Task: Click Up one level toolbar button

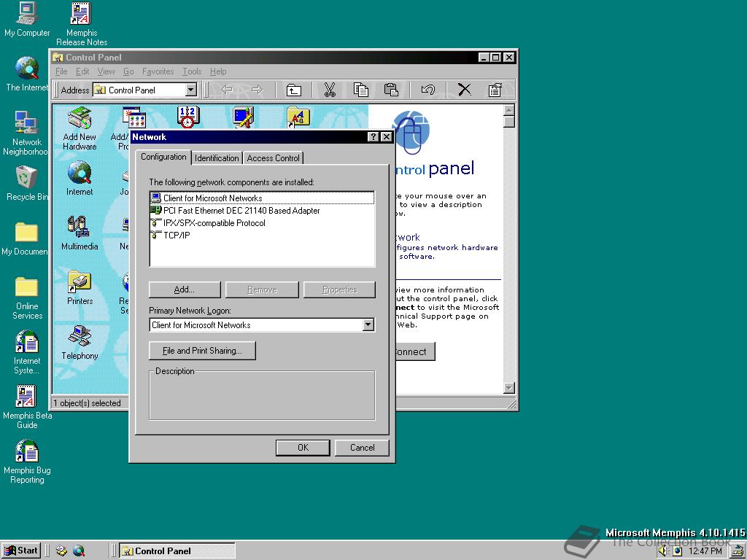Action: coord(294,90)
